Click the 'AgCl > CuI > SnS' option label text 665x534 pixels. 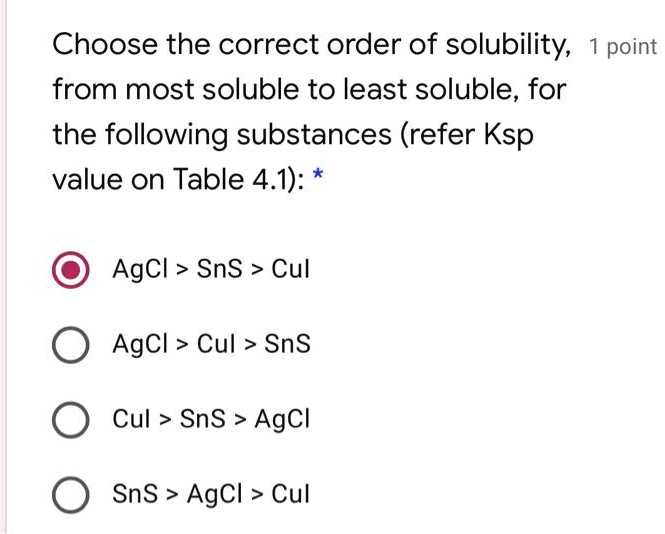click(x=211, y=345)
